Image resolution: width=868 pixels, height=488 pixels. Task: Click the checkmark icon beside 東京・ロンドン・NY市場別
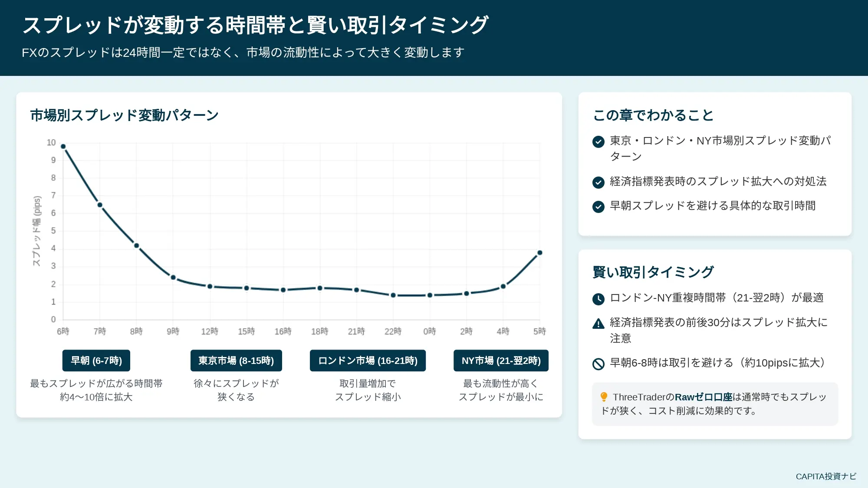[598, 142]
